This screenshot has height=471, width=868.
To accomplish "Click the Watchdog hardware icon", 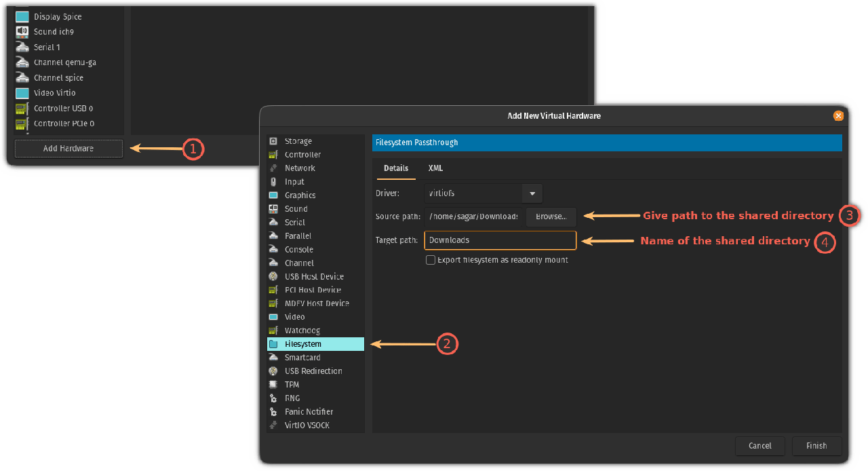I will click(273, 331).
